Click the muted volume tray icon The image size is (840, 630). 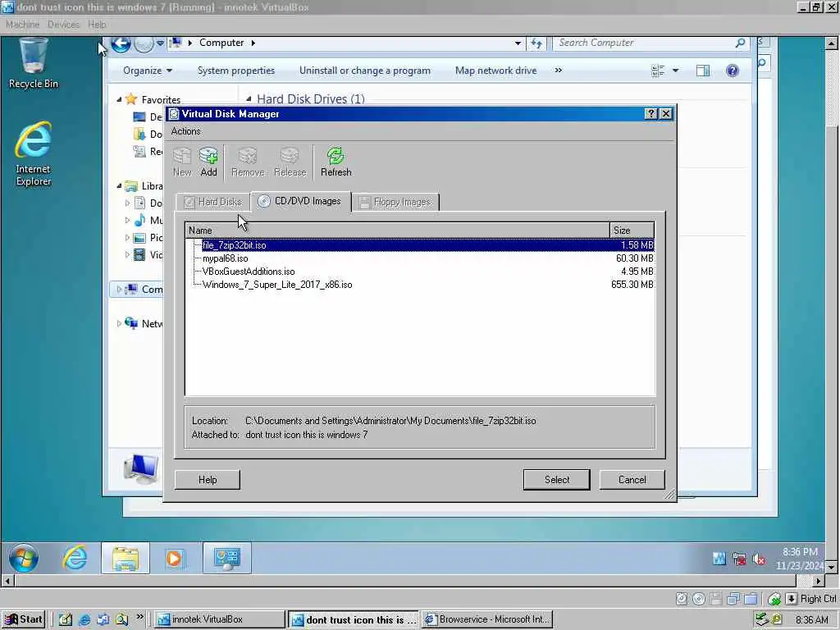[x=759, y=559]
